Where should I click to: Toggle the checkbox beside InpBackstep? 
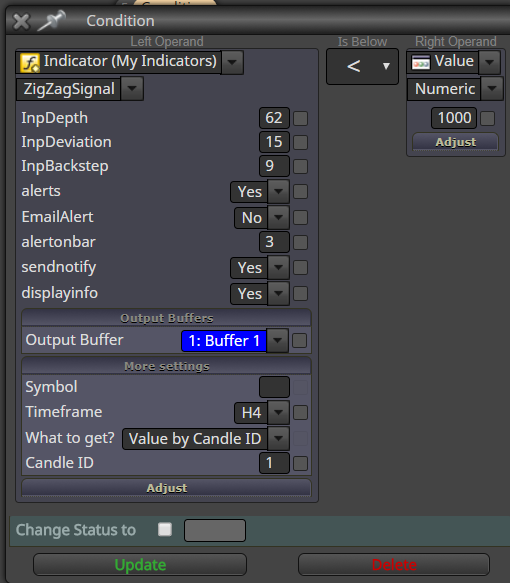pyautogui.click(x=300, y=166)
